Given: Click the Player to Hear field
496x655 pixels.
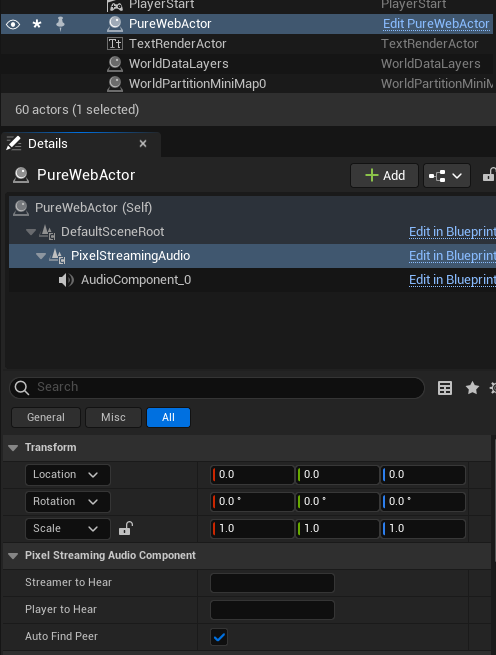Looking at the screenshot, I should pyautogui.click(x=272, y=610).
